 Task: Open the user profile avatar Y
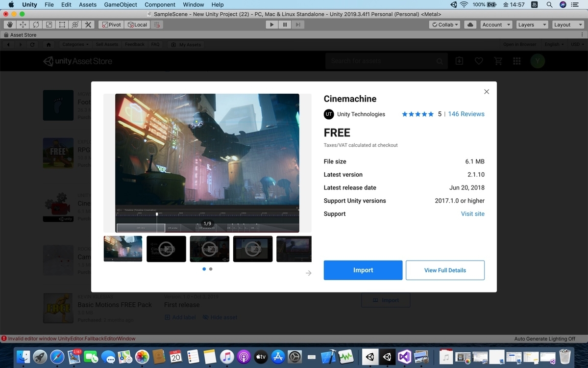(538, 61)
